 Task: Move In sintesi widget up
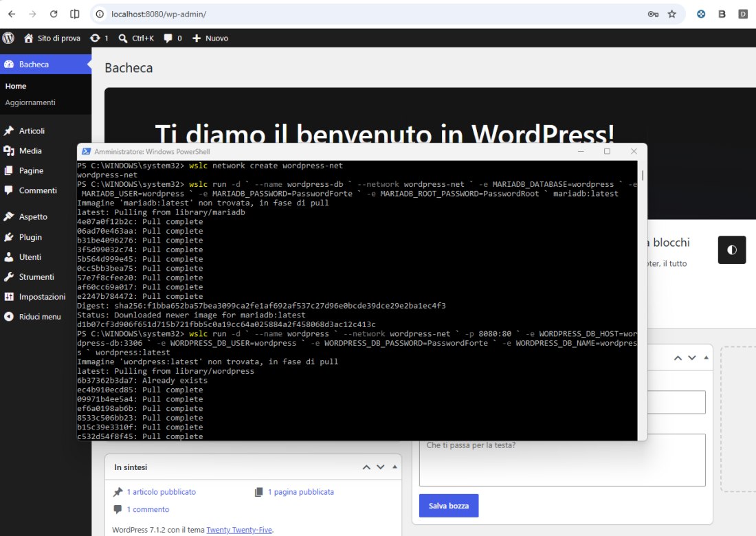pos(366,467)
